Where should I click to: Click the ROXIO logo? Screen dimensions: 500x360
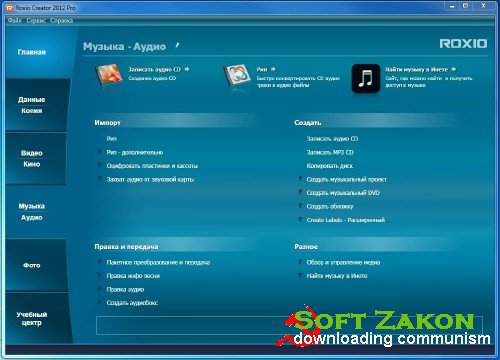click(x=463, y=44)
